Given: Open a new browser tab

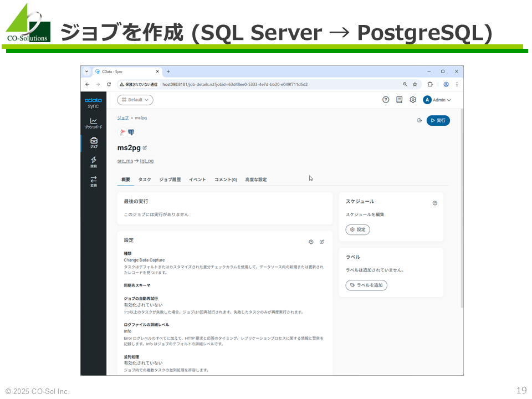Looking at the screenshot, I should tap(168, 71).
